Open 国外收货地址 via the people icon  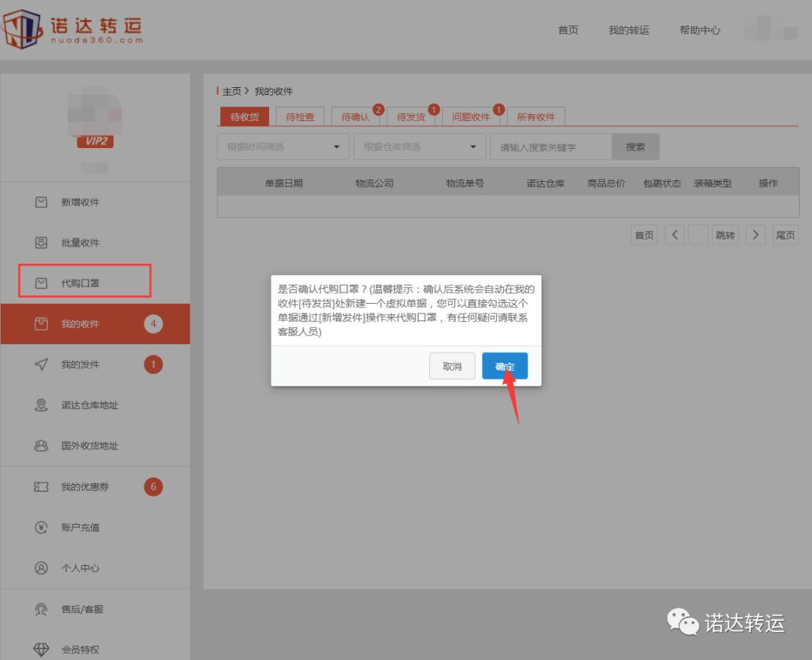pyautogui.click(x=41, y=446)
